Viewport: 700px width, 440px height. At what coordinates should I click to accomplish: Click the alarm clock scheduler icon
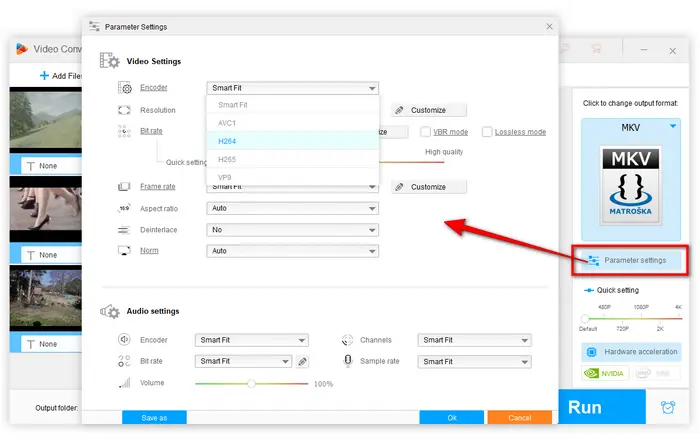tap(668, 407)
